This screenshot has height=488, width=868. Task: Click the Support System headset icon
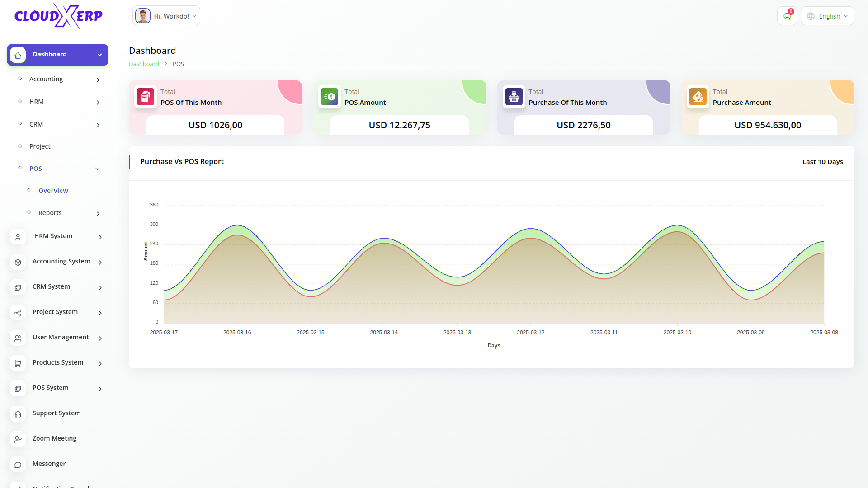(18, 414)
